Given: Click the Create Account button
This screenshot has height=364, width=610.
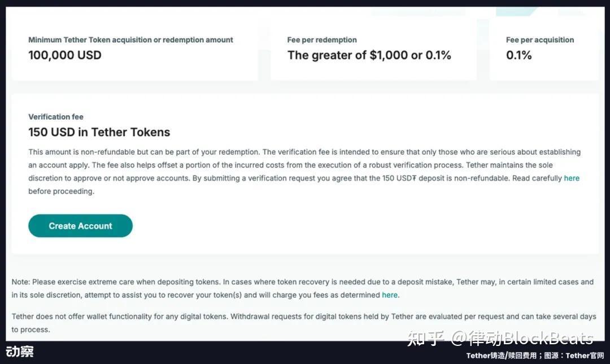Looking at the screenshot, I should pos(80,226).
